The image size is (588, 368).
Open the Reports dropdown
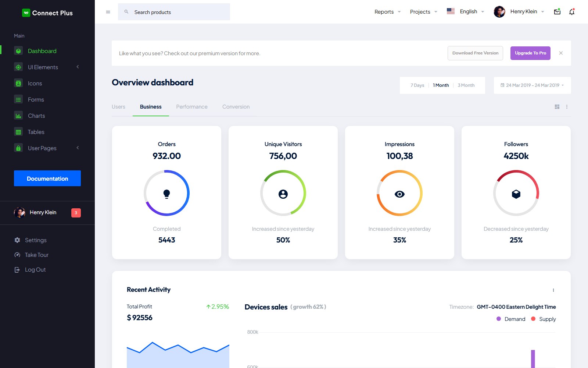[387, 12]
